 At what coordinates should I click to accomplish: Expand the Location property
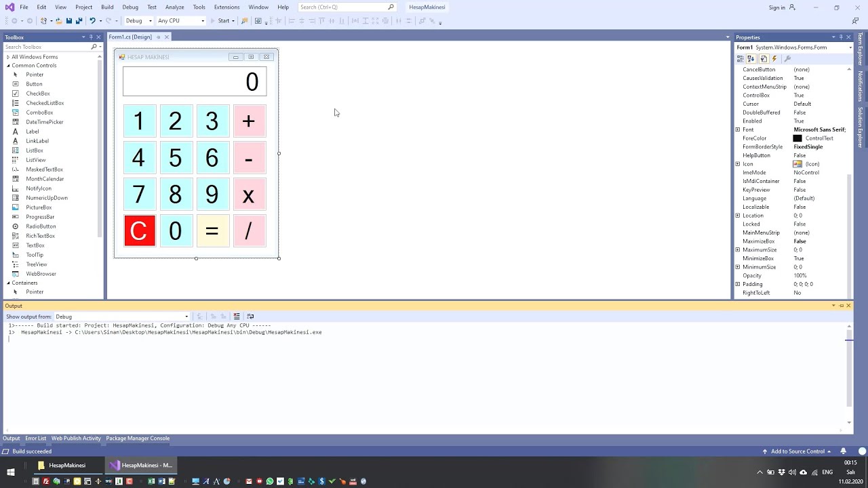click(738, 216)
